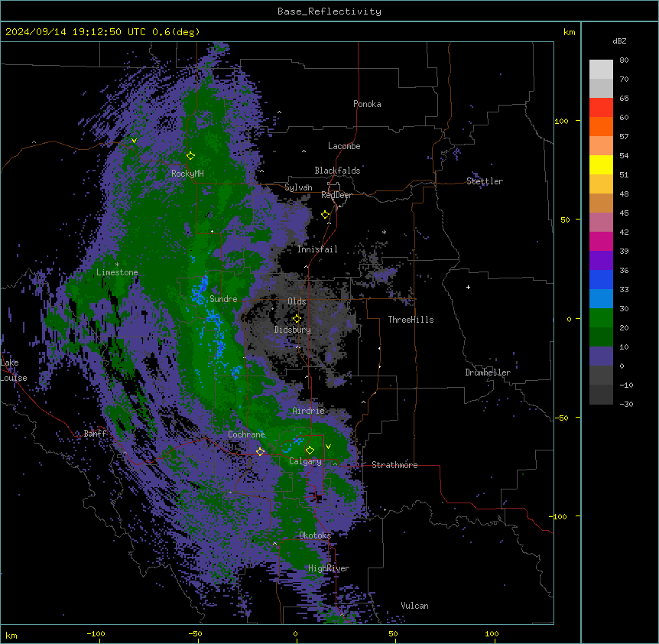This screenshot has height=644, width=659.
Task: Click the dBZ legend heading
Action: (x=619, y=41)
